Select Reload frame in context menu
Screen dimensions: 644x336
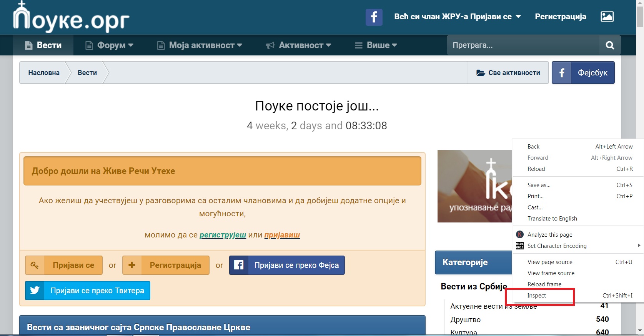pos(578,284)
